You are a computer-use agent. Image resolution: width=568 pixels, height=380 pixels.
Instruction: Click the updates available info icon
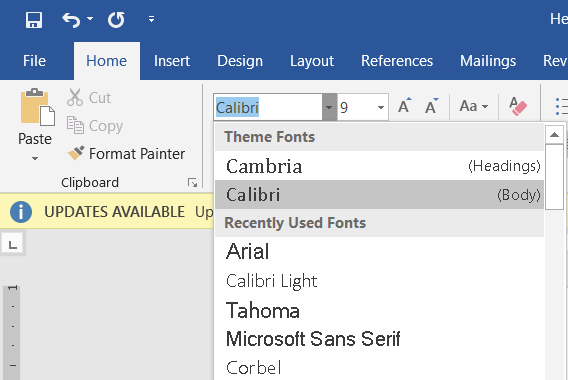click(21, 212)
